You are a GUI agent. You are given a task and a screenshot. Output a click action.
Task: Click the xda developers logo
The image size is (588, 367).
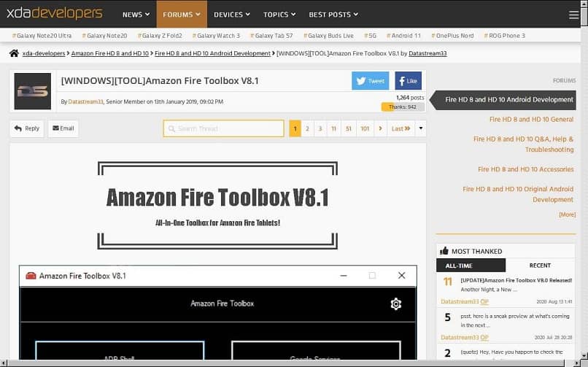click(x=55, y=13)
